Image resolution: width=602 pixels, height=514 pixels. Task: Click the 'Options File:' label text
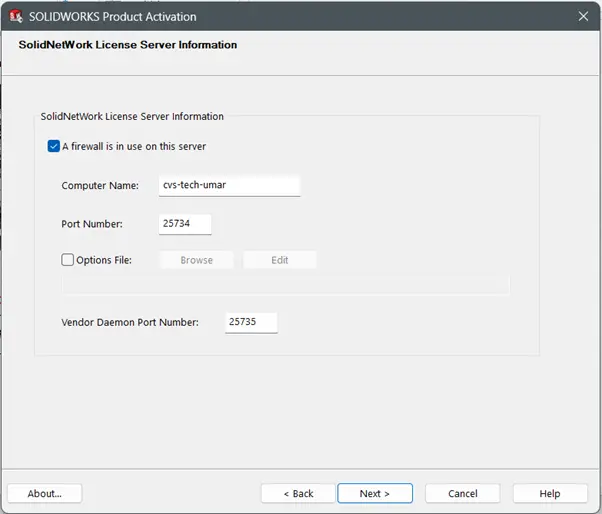[x=104, y=260]
